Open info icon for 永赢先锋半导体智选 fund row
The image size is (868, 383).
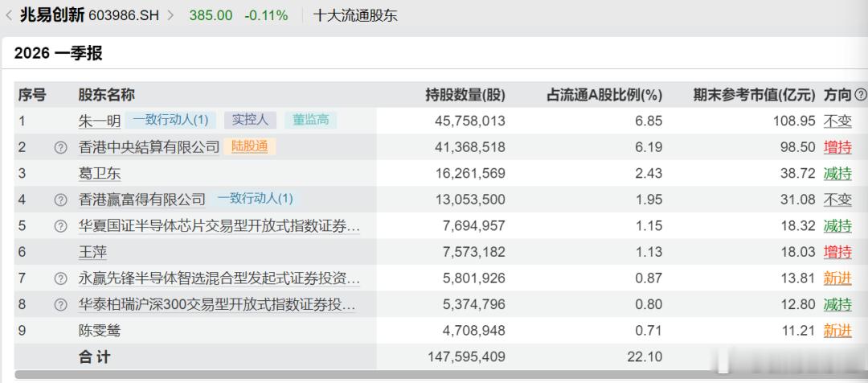pyautogui.click(x=60, y=278)
